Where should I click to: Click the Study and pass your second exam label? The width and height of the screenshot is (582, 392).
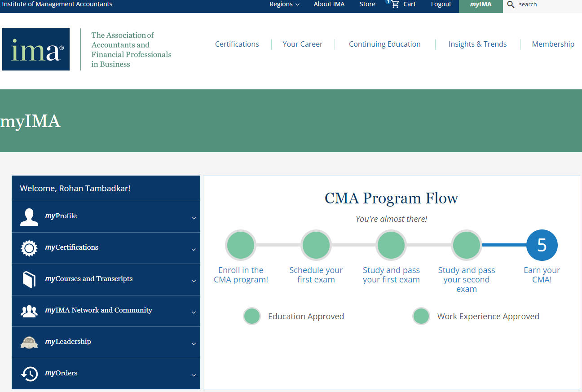[467, 280]
